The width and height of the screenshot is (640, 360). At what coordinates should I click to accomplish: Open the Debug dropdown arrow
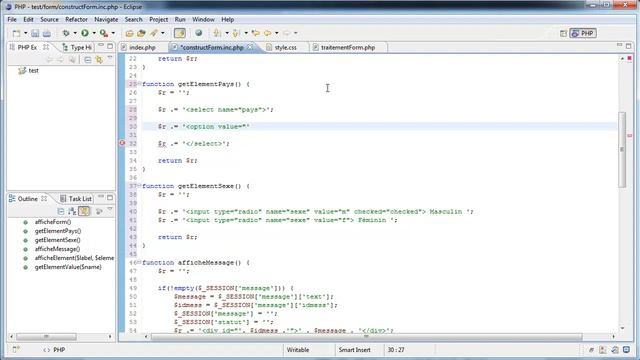[75, 33]
